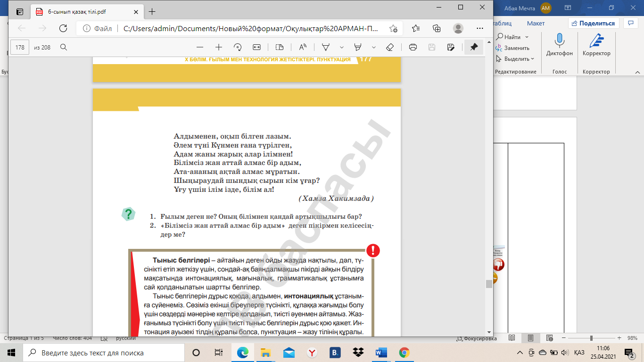Rotate the PDF page
Image resolution: width=644 pixels, height=362 pixels.
(x=238, y=47)
